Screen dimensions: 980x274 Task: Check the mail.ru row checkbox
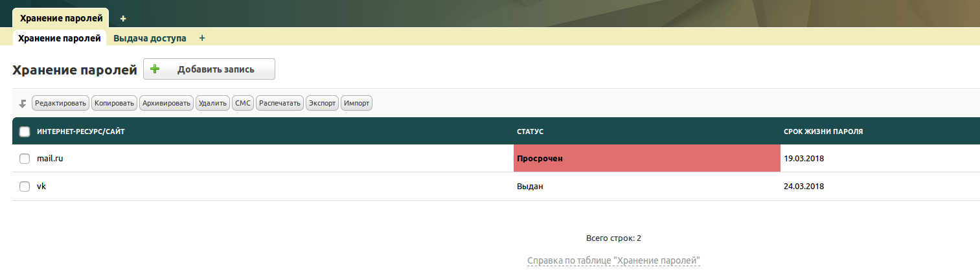point(25,159)
